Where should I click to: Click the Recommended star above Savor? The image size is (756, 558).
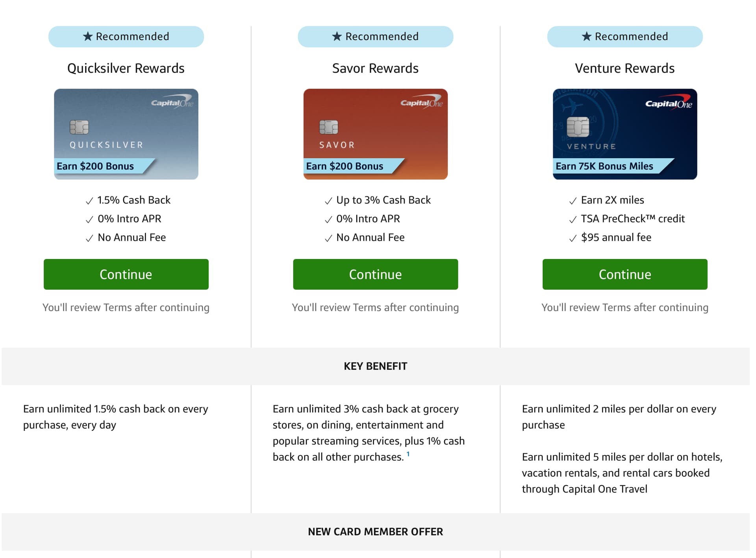coord(337,37)
